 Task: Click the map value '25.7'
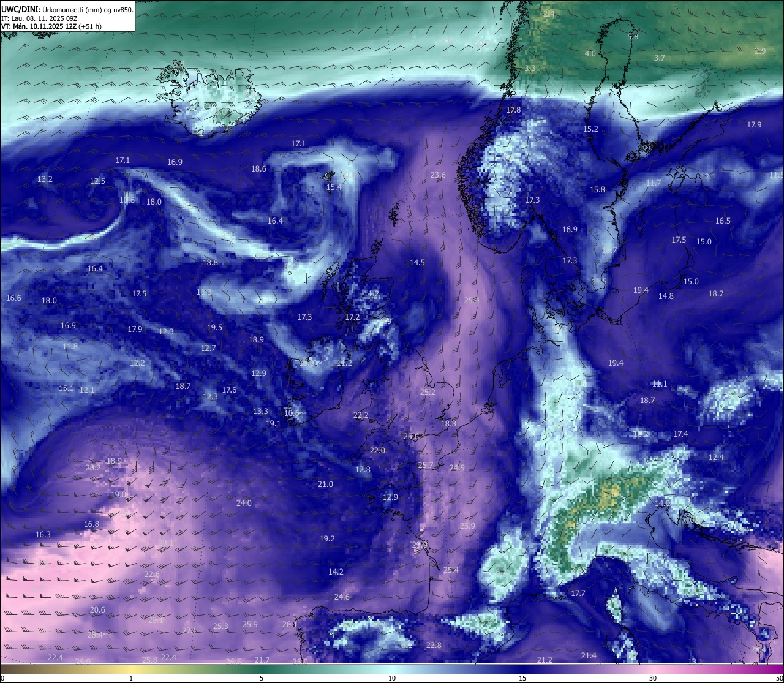tap(425, 465)
